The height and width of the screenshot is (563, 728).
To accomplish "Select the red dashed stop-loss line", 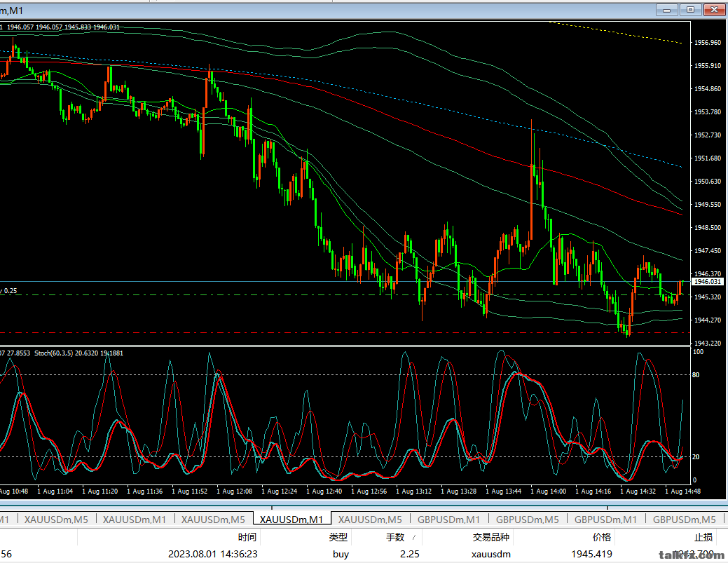I will click(x=345, y=332).
